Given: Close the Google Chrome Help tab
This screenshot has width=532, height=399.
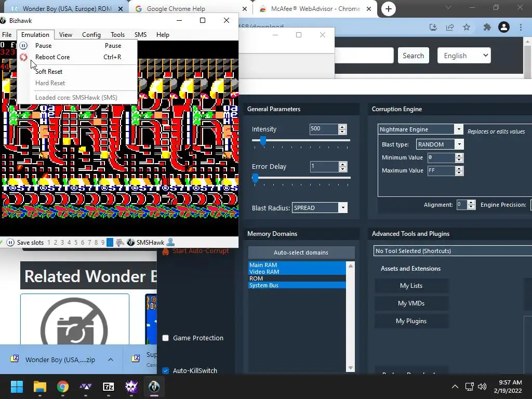Looking at the screenshot, I should [245, 9].
